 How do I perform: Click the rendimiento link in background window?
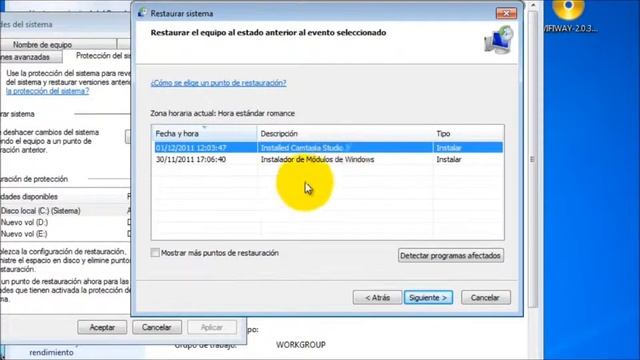(x=51, y=353)
